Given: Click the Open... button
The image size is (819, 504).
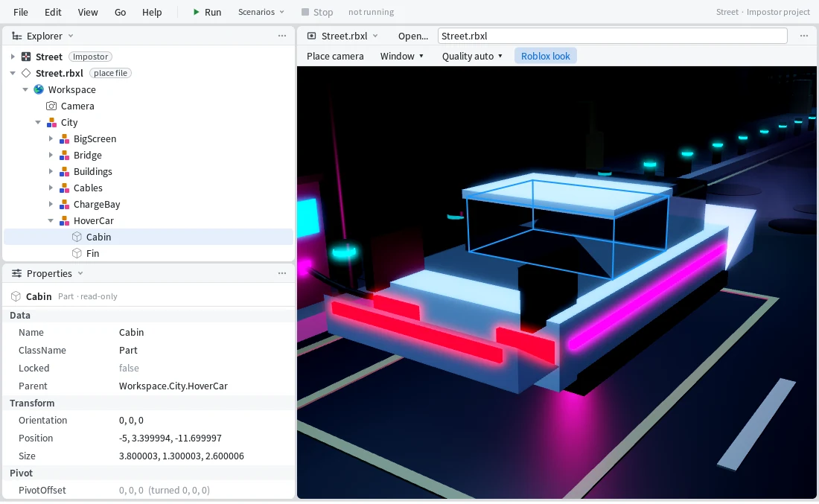Looking at the screenshot, I should (413, 36).
